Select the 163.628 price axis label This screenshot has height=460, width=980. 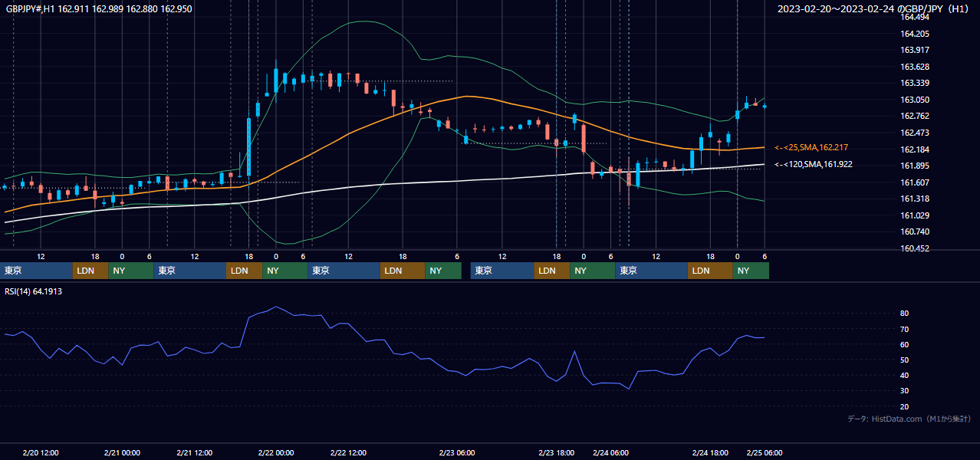pos(915,67)
